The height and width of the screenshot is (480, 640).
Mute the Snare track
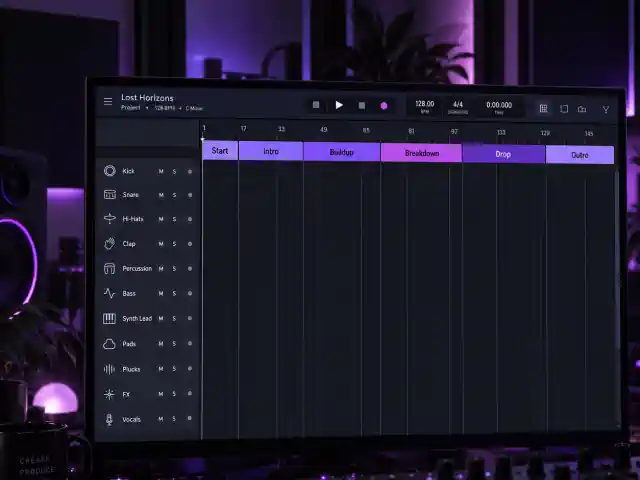tap(161, 195)
